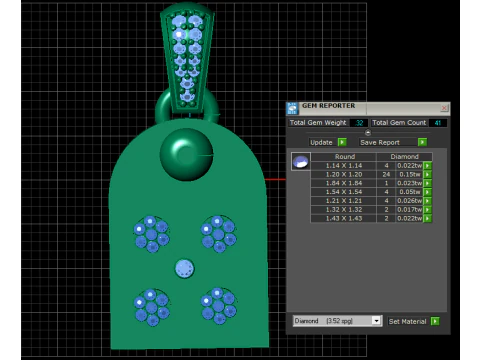Select the single center gem on the pendant
The width and height of the screenshot is (480, 360).
[184, 268]
